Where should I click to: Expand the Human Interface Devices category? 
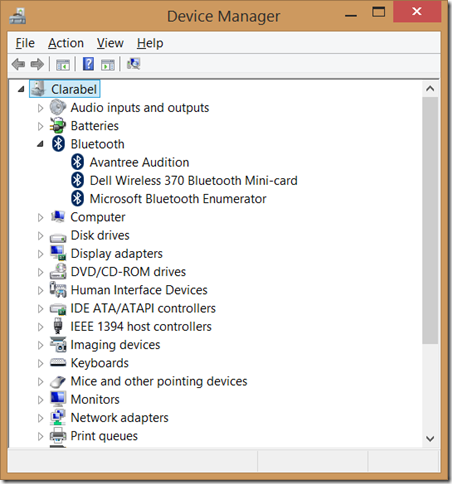pos(40,290)
